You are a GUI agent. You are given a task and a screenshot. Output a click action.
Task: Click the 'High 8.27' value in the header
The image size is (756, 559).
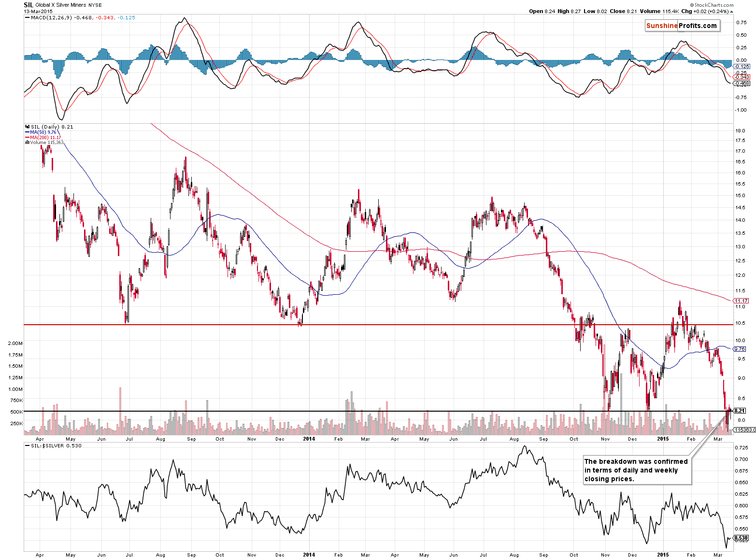click(569, 11)
